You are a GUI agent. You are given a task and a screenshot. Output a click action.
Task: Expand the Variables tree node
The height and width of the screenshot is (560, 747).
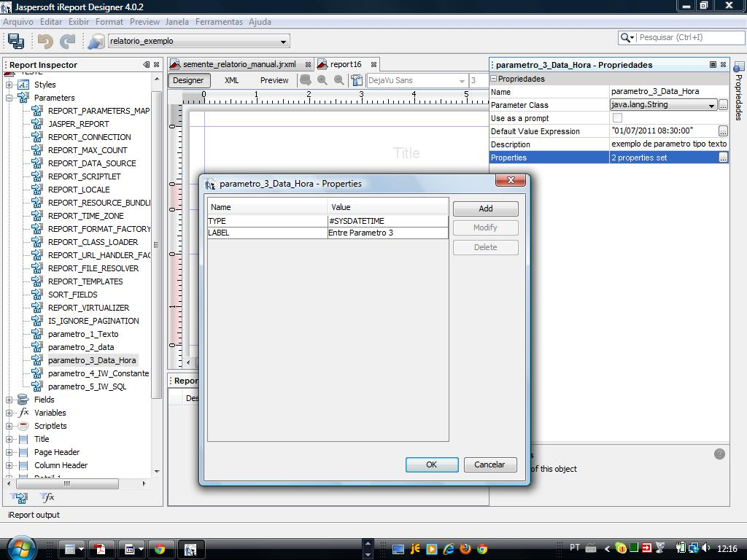tap(9, 413)
